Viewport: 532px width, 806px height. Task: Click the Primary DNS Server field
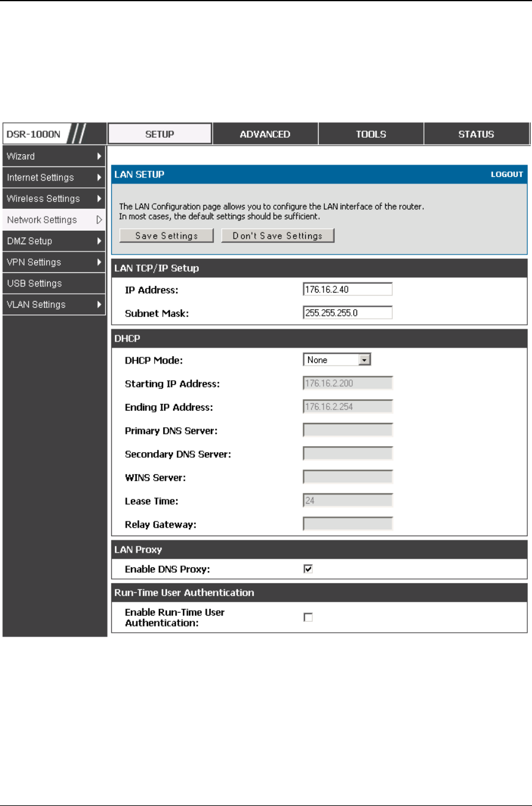347,430
